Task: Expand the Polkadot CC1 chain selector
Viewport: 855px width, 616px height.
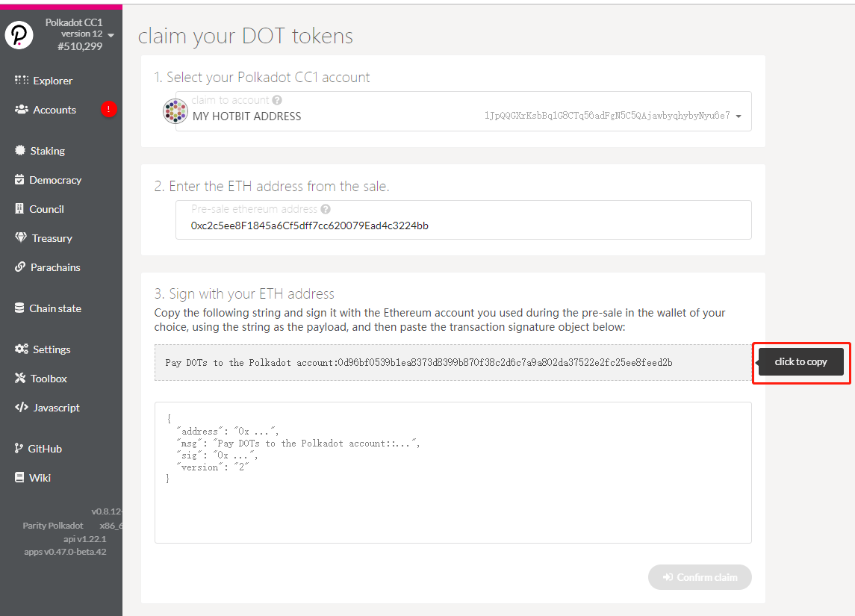Action: tap(111, 35)
